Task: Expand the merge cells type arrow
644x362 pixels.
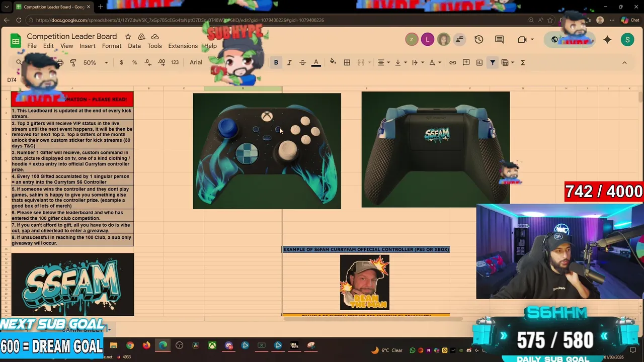Action: pyautogui.click(x=369, y=62)
